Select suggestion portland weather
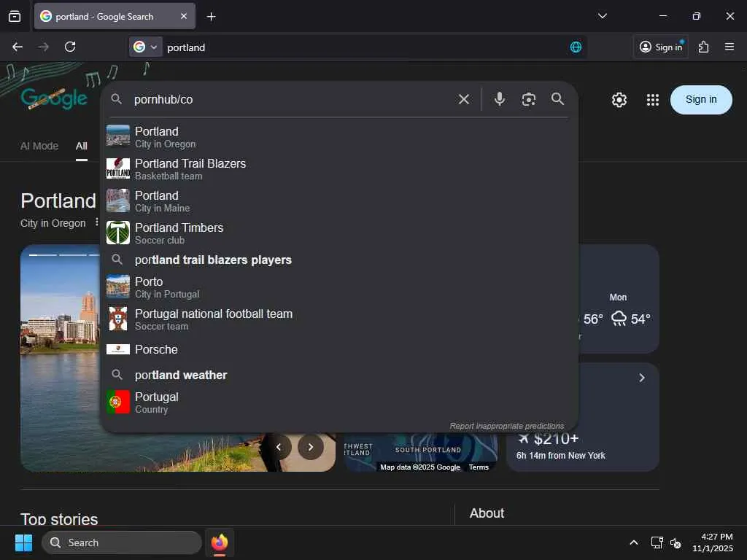 [x=339, y=376]
